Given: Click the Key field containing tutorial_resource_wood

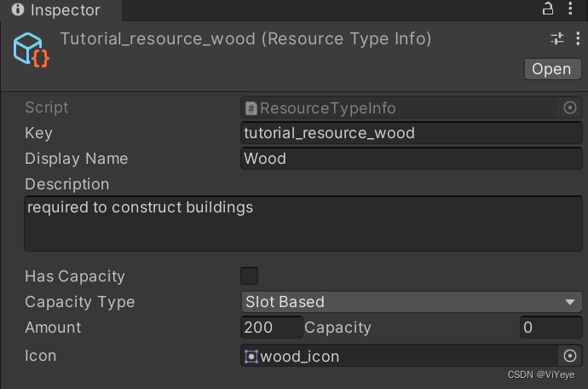Looking at the screenshot, I should pyautogui.click(x=412, y=133).
